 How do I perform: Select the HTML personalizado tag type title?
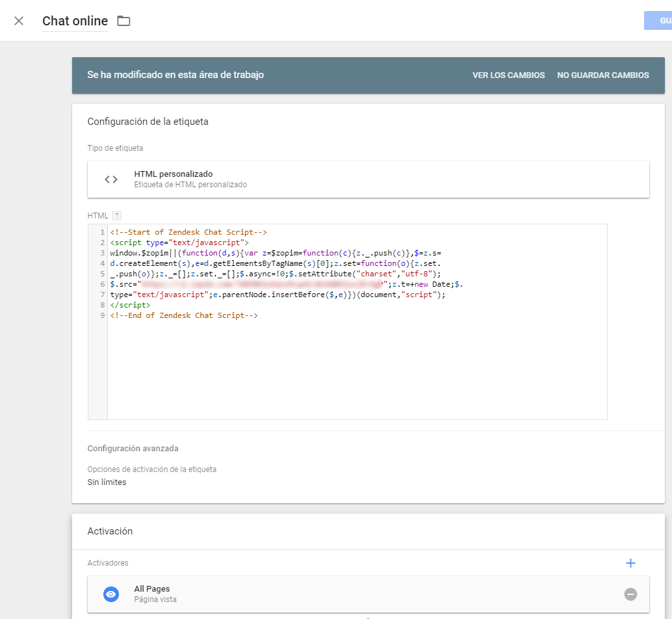click(x=173, y=174)
